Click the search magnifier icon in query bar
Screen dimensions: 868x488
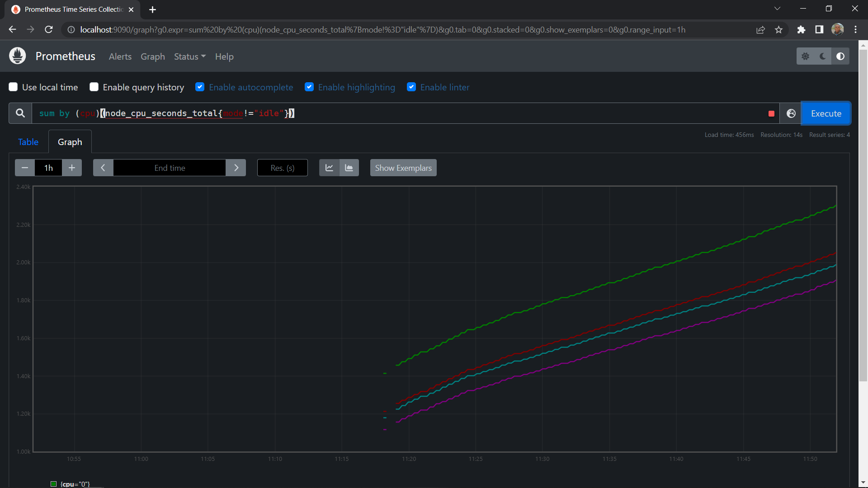click(x=20, y=113)
